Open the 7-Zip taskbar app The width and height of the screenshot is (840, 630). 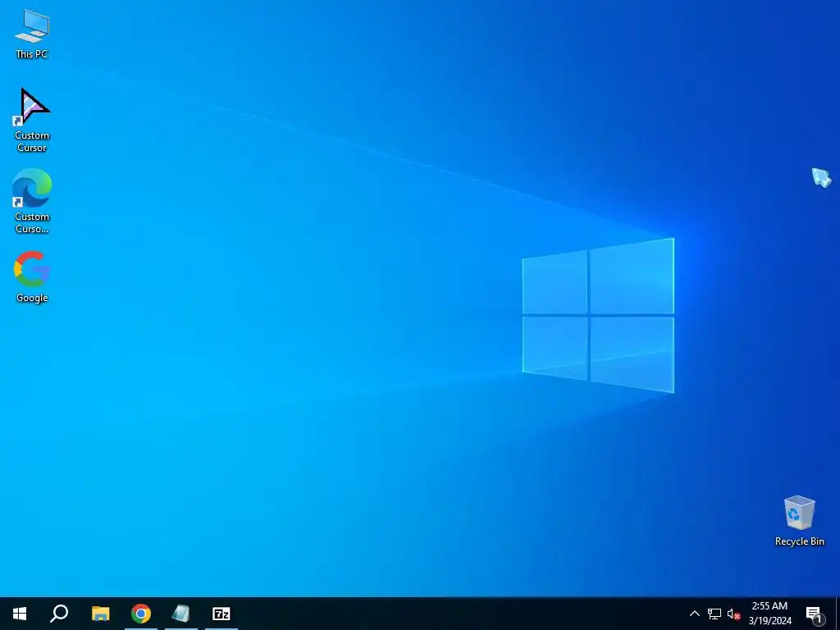pyautogui.click(x=221, y=614)
